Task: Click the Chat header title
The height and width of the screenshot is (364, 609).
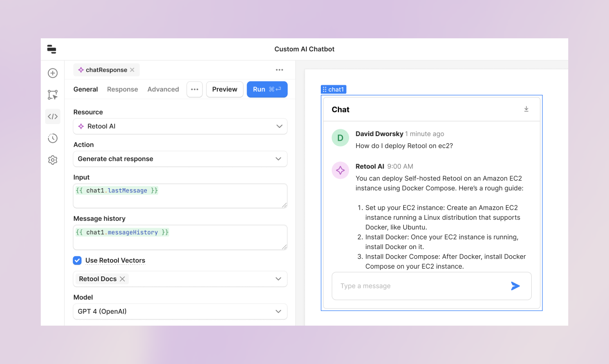Action: [x=340, y=110]
